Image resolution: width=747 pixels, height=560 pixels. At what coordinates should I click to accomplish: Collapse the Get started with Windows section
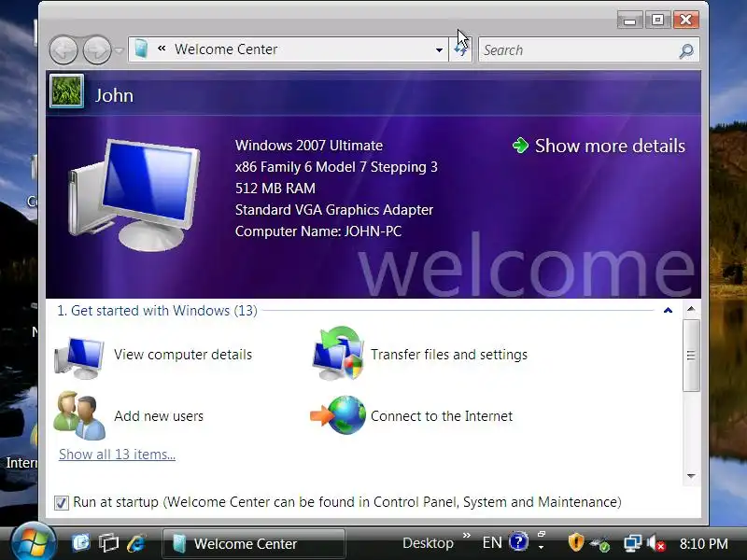pyautogui.click(x=668, y=311)
